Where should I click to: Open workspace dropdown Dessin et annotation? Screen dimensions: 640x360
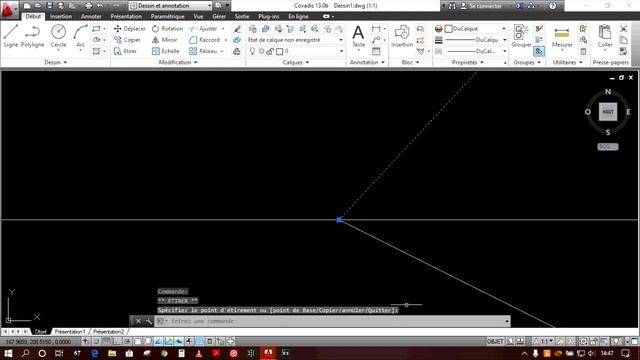tap(170, 6)
